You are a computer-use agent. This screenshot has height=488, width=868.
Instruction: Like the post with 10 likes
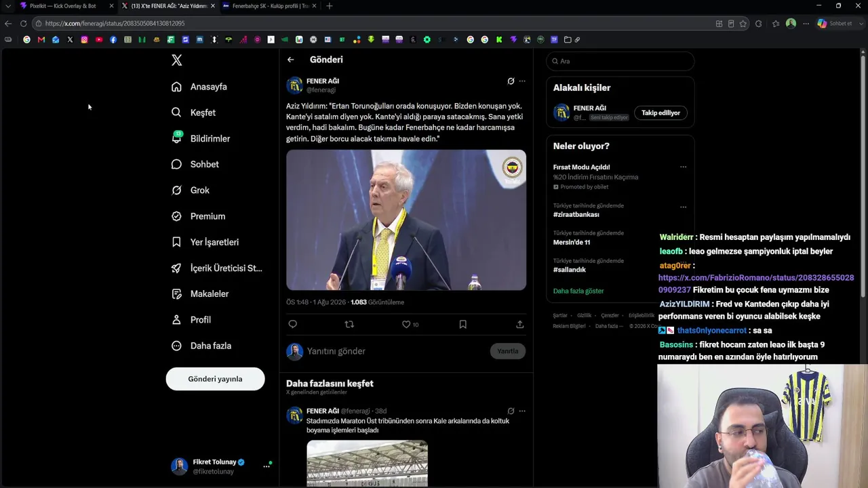click(410, 325)
